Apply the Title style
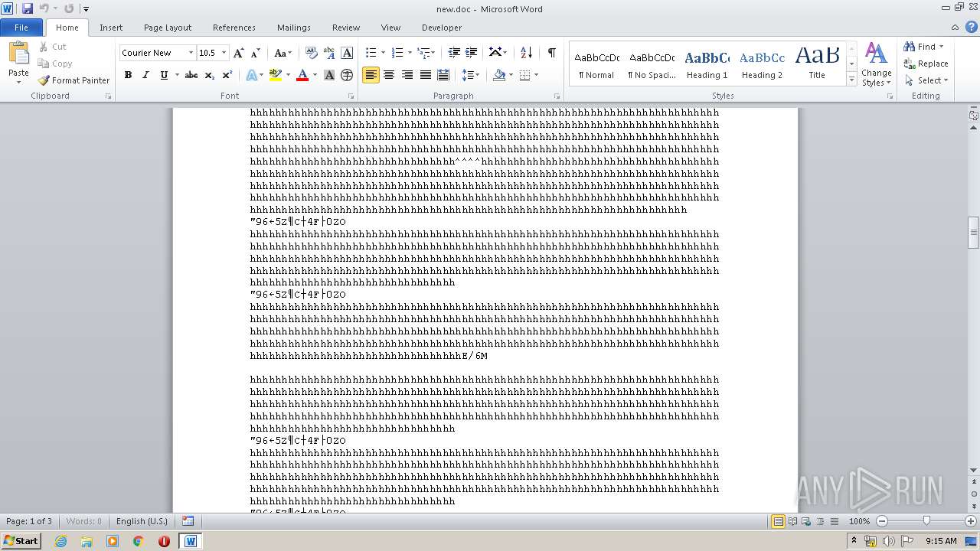980x551 pixels. [817, 64]
